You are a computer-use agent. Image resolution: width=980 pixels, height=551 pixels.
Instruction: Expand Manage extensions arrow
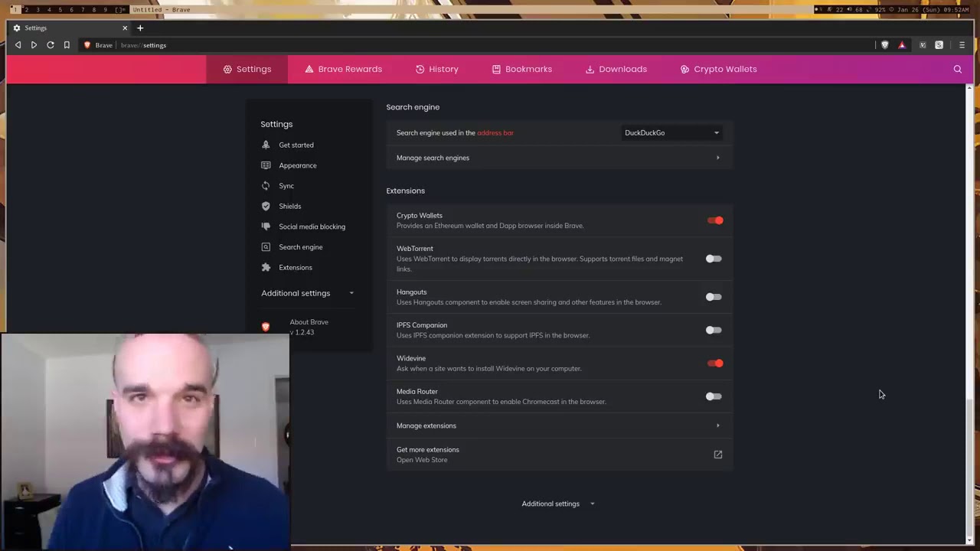[717, 425]
